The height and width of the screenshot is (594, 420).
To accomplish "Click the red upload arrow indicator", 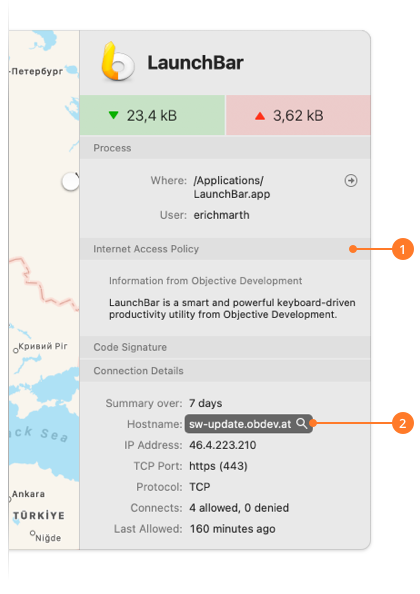I will (x=260, y=116).
